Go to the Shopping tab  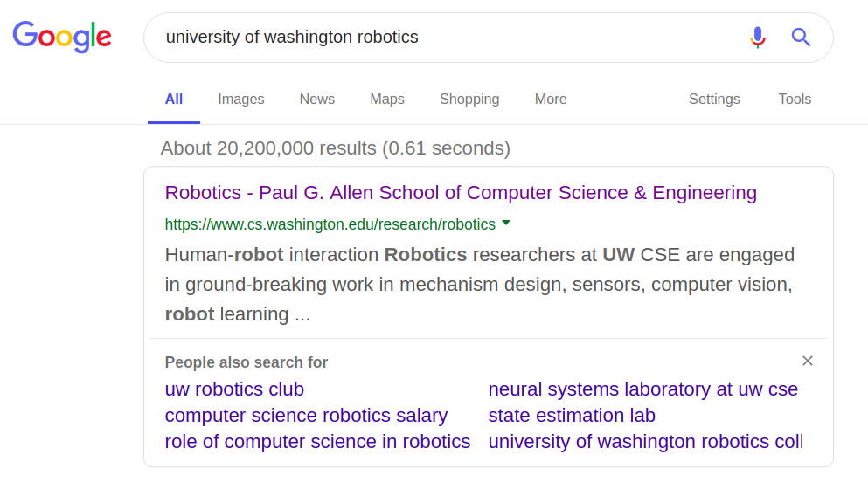coord(469,99)
